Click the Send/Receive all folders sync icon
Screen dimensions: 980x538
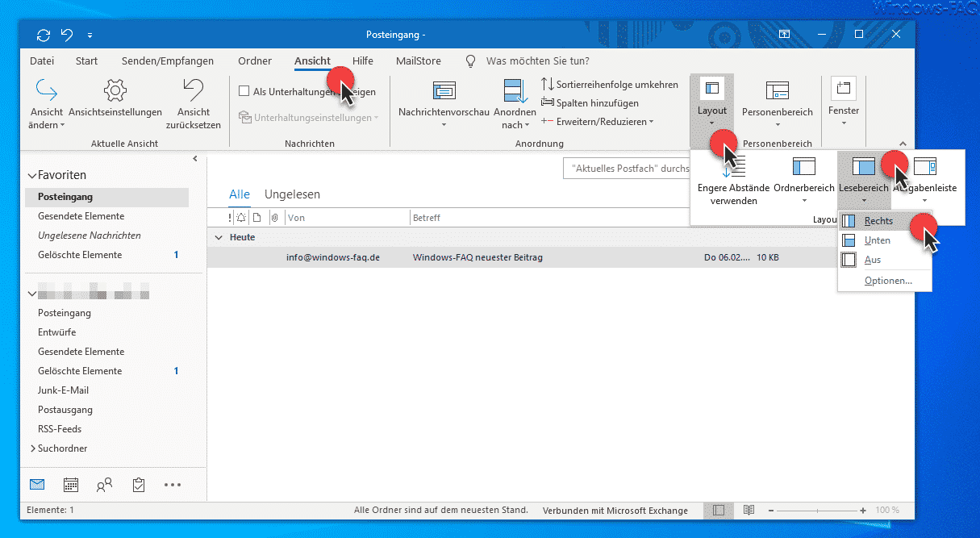click(x=44, y=35)
